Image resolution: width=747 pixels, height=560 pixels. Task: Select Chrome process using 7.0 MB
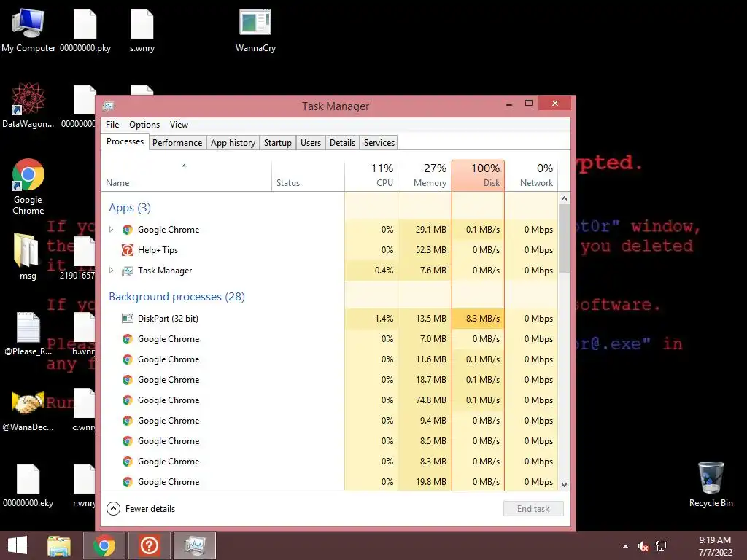[x=329, y=338]
